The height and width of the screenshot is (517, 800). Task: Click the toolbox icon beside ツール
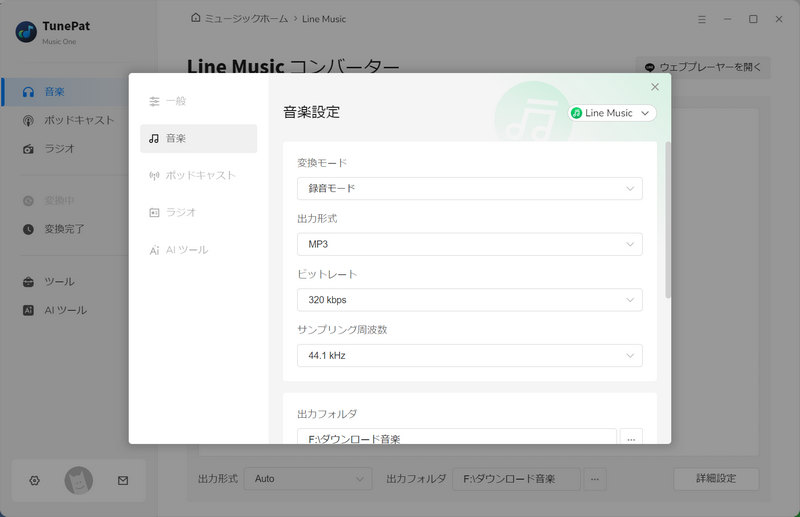coord(29,282)
